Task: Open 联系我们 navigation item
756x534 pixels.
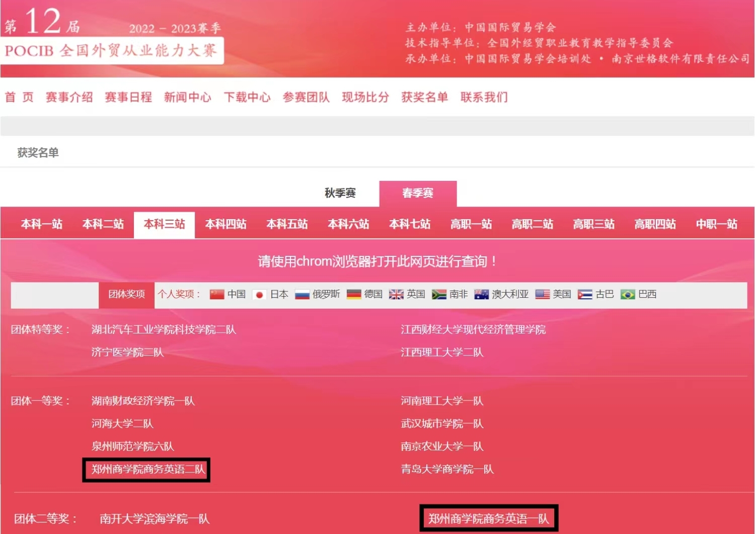Action: pyautogui.click(x=484, y=97)
